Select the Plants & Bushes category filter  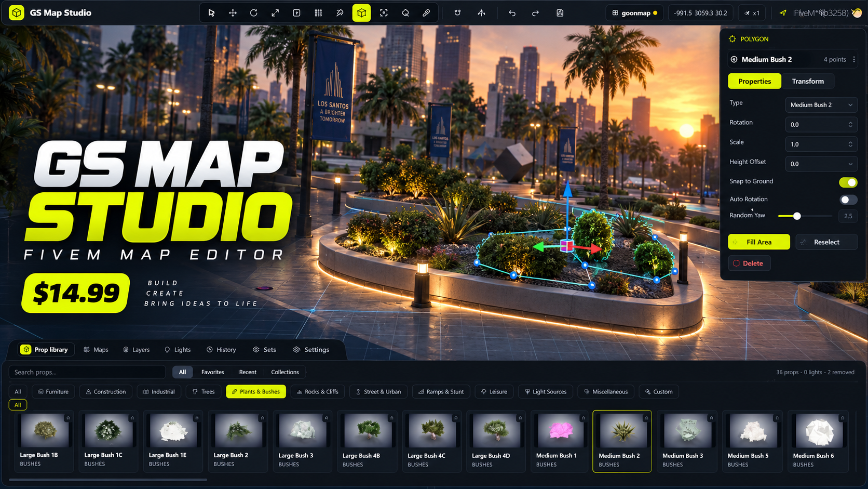coord(256,391)
